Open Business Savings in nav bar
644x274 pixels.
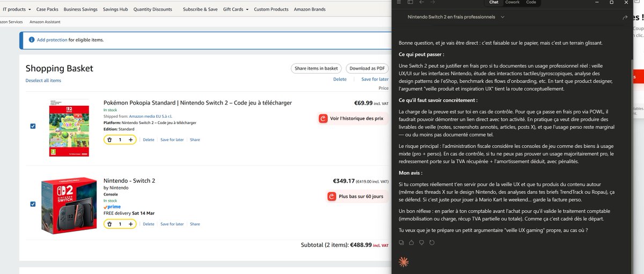(x=80, y=9)
